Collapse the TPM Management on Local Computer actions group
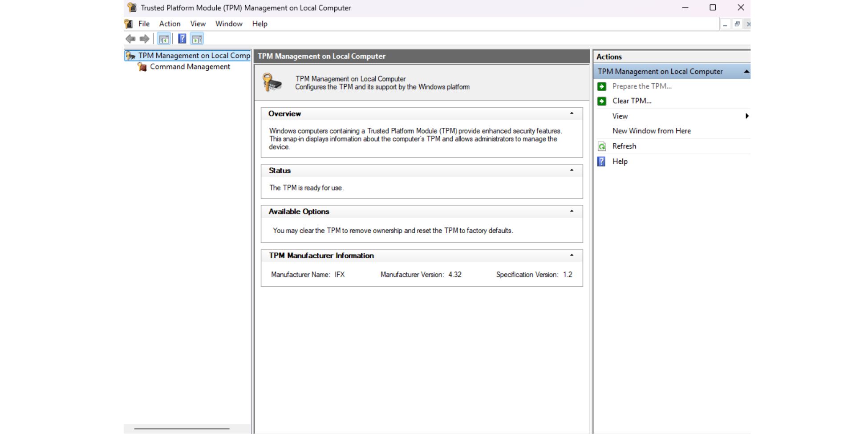868x434 pixels. click(x=747, y=71)
